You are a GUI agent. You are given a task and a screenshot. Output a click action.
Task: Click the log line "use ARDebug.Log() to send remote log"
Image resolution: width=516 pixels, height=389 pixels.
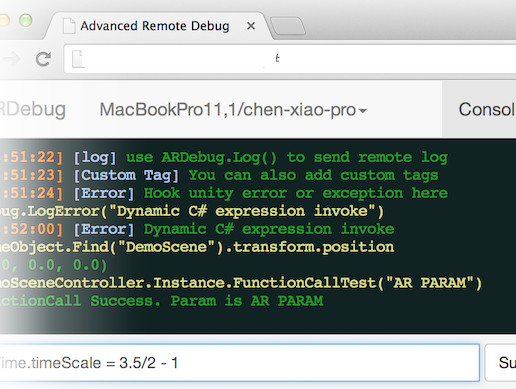tap(287, 157)
